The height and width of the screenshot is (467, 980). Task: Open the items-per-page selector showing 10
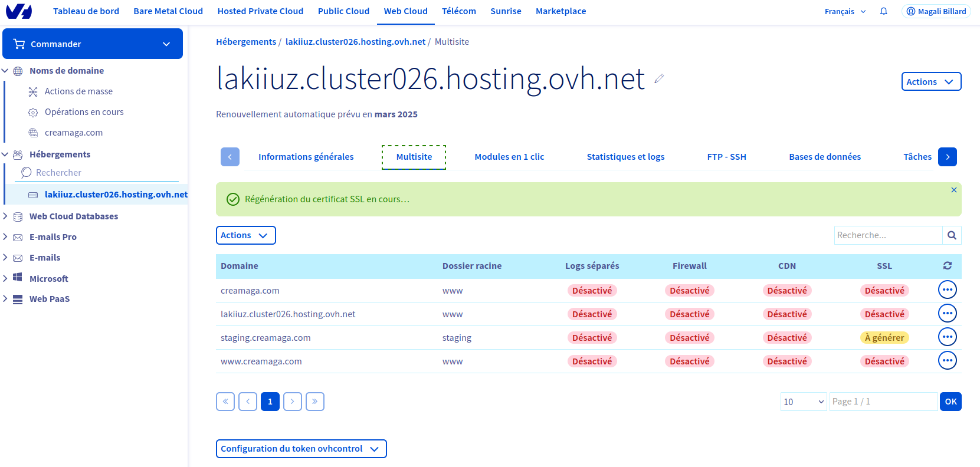click(803, 402)
